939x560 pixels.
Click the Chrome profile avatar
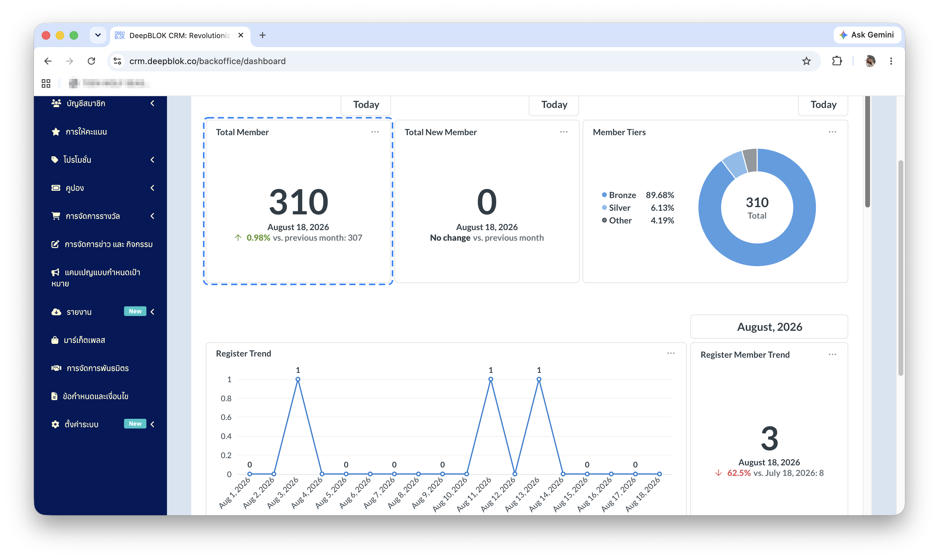pos(869,61)
